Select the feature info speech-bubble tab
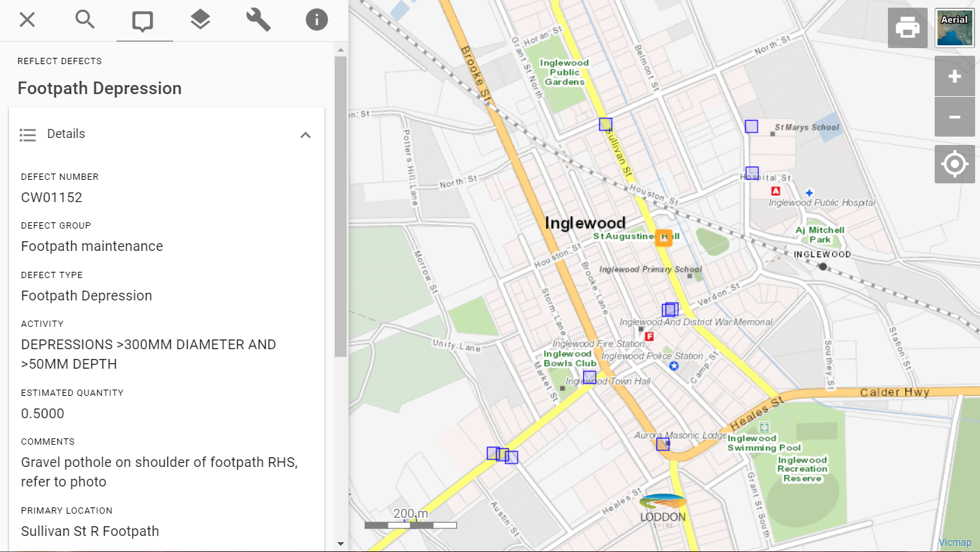 (143, 21)
